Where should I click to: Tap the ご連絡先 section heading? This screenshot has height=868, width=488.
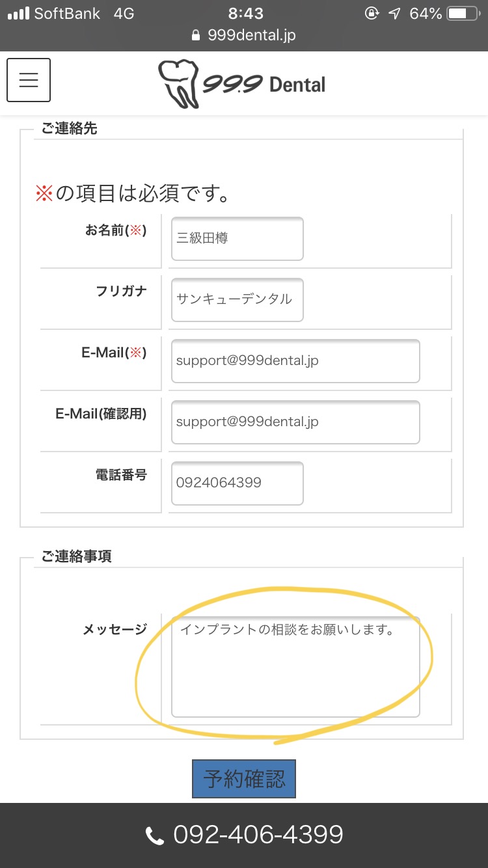69,129
